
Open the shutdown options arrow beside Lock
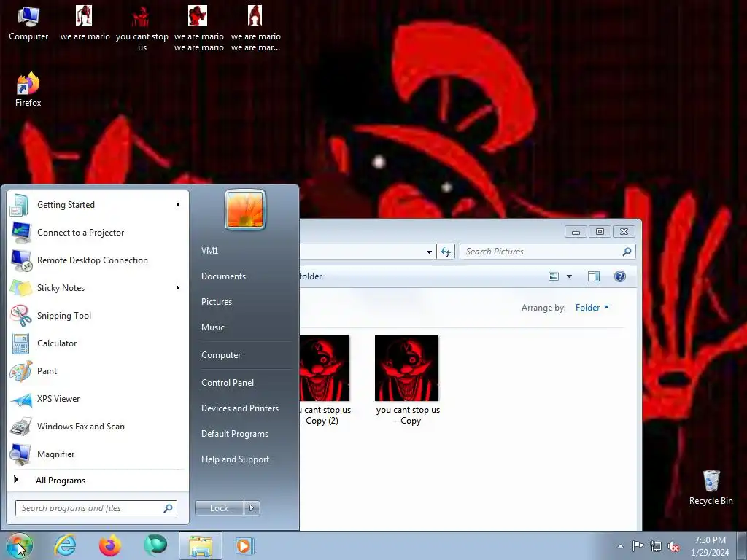click(252, 508)
